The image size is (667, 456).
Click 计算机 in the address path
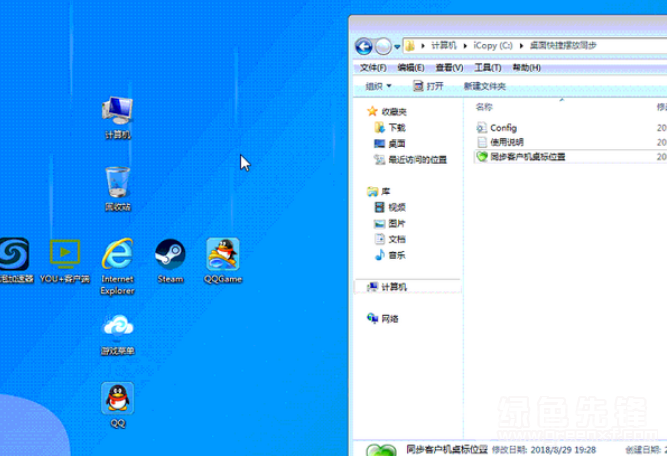pyautogui.click(x=443, y=46)
